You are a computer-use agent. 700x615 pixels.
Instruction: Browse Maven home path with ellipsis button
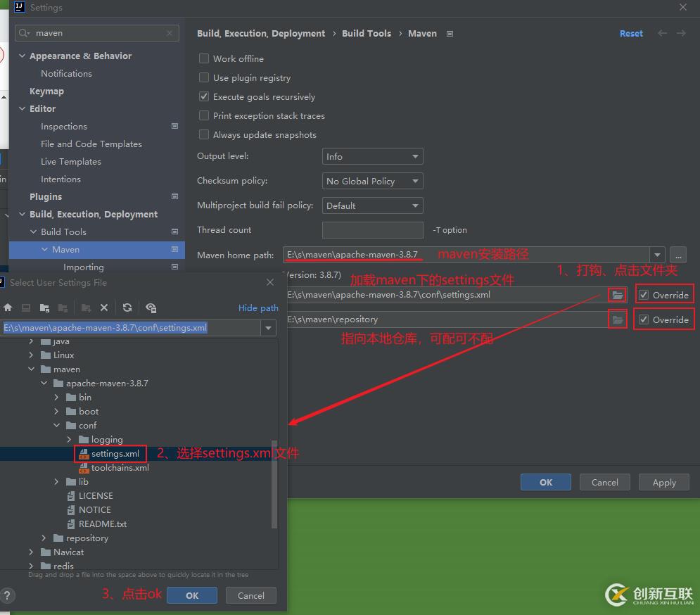tap(678, 255)
